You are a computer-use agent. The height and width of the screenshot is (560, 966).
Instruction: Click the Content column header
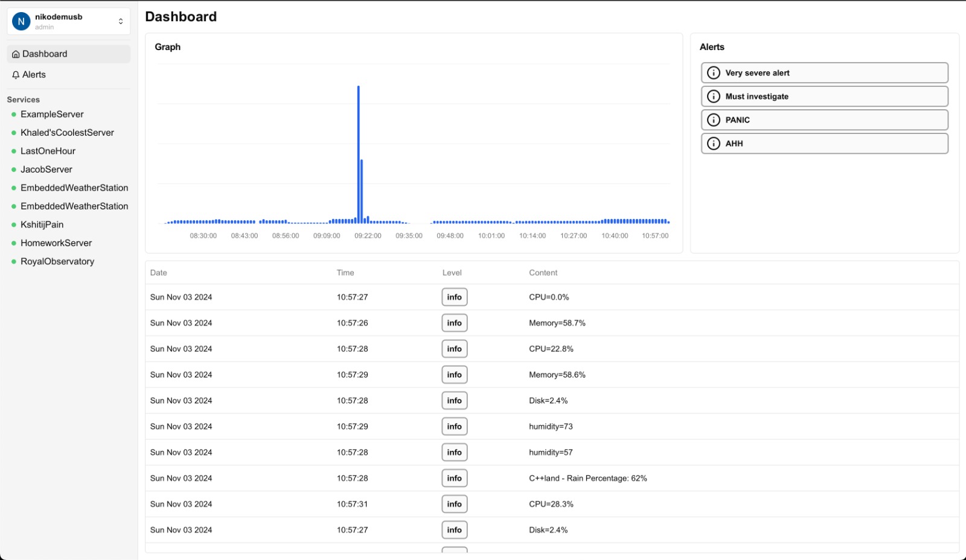tap(543, 273)
